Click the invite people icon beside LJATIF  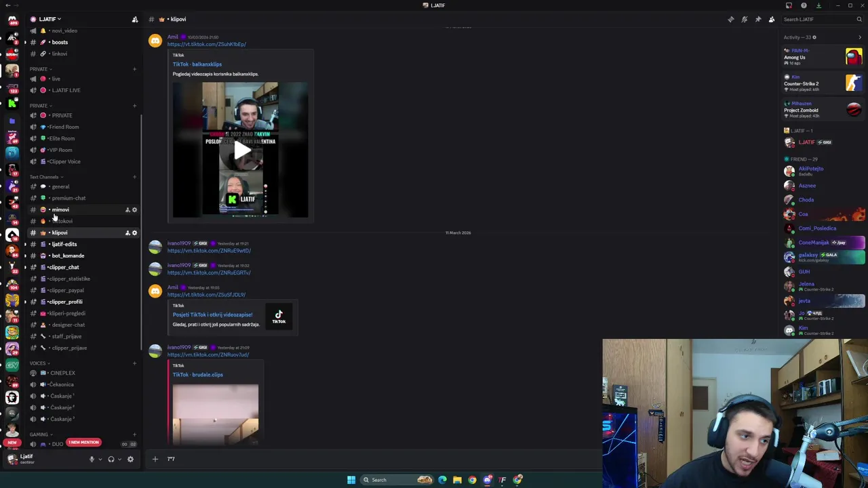coord(134,19)
